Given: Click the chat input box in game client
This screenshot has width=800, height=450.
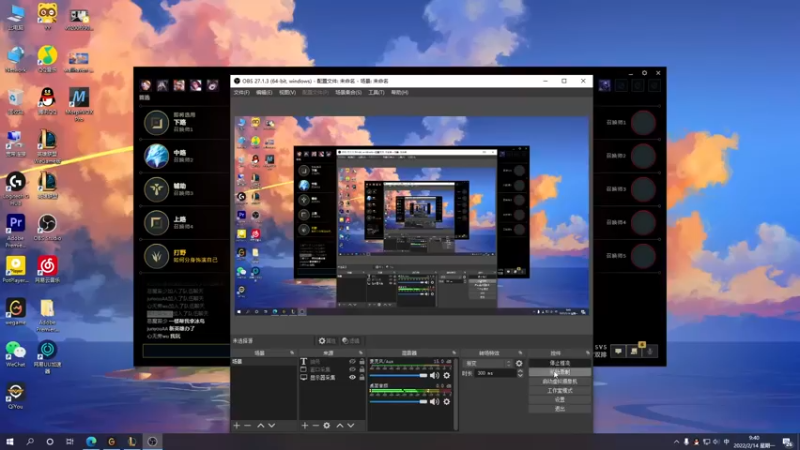Looking at the screenshot, I should click(x=186, y=351).
